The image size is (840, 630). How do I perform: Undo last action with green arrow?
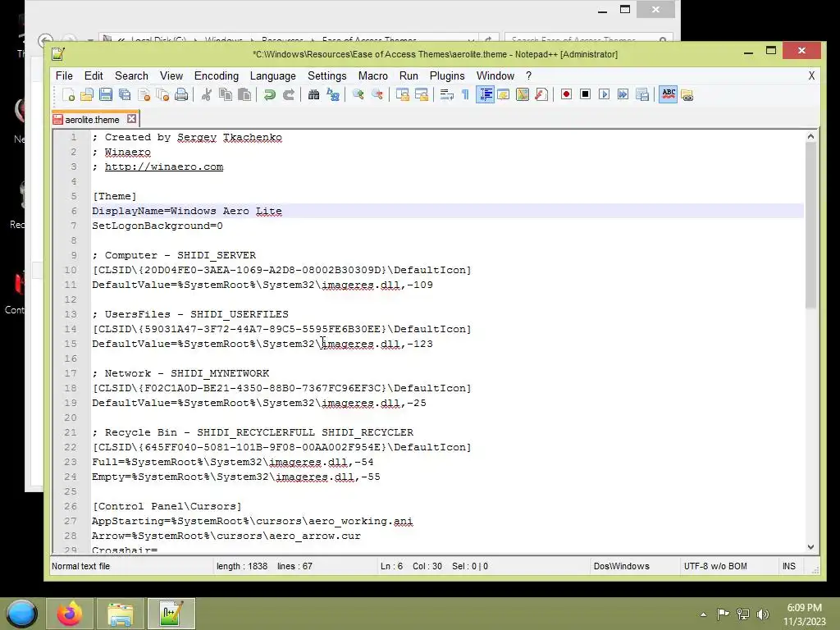pyautogui.click(x=269, y=95)
